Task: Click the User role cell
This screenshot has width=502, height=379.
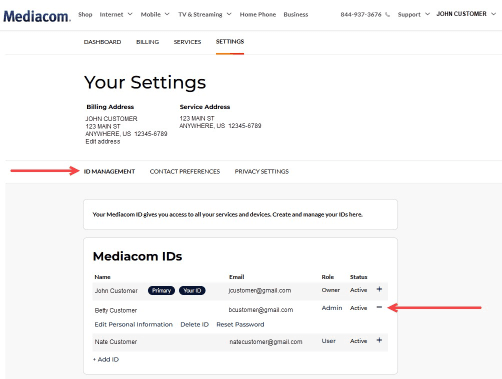Action: (328, 341)
